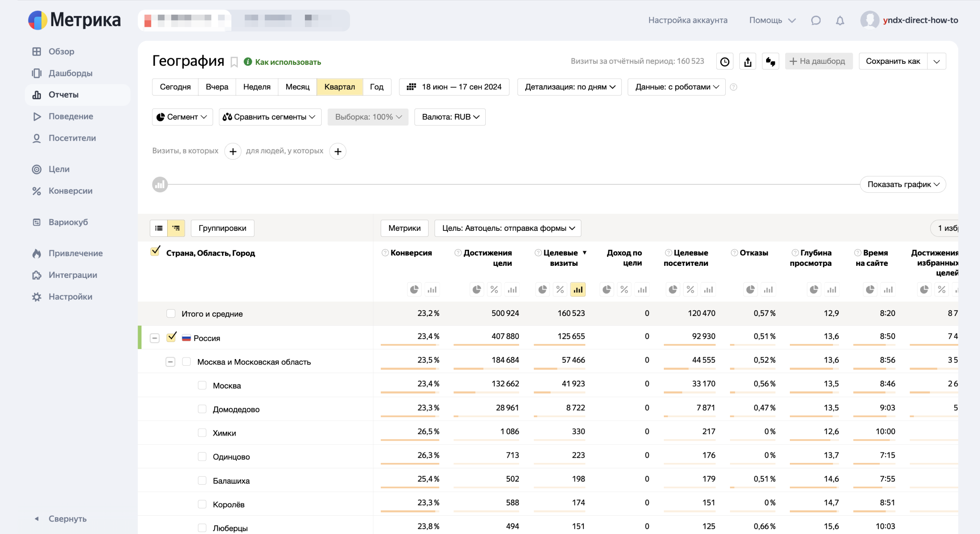Bookmark the География report
The height and width of the screenshot is (534, 980).
(234, 62)
